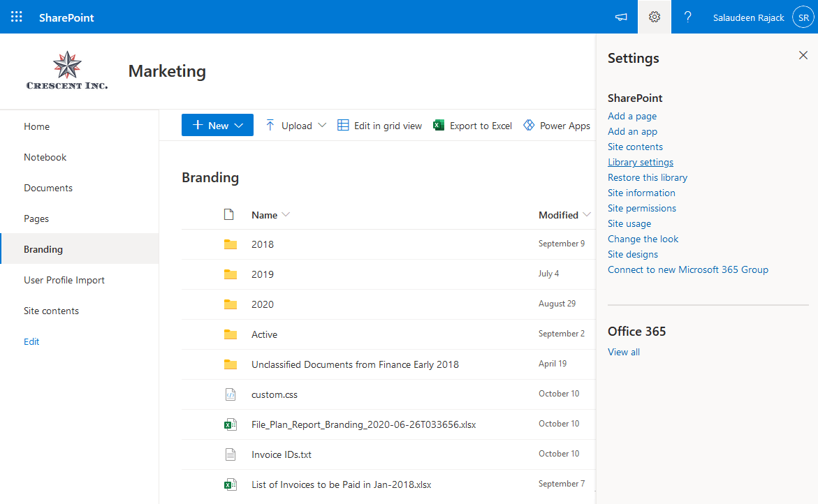Select the Branding navigation item
The width and height of the screenshot is (818, 504).
[43, 249]
